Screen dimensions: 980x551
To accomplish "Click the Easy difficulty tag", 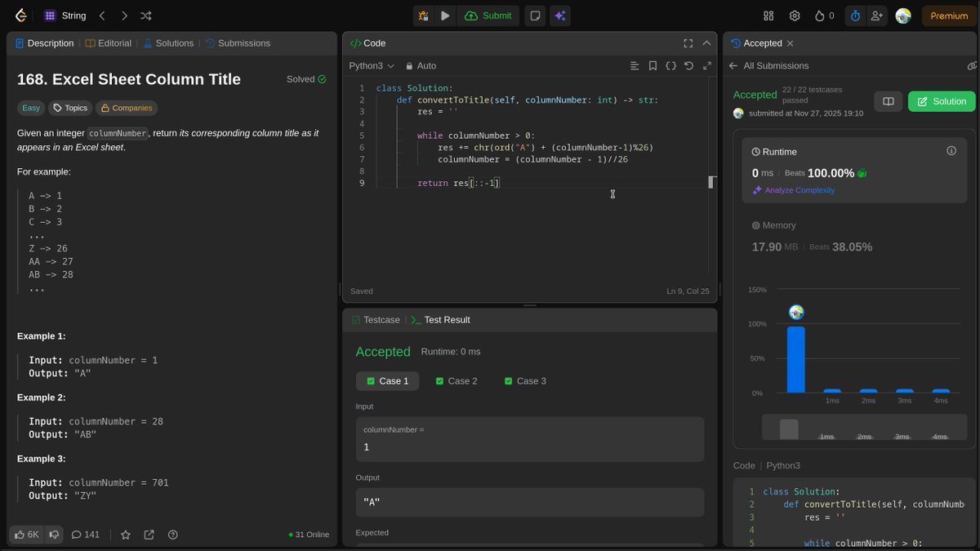I will click(x=31, y=108).
